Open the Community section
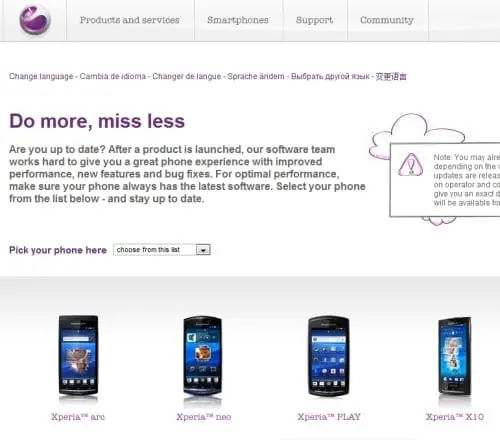The height and width of the screenshot is (442, 500). [387, 20]
